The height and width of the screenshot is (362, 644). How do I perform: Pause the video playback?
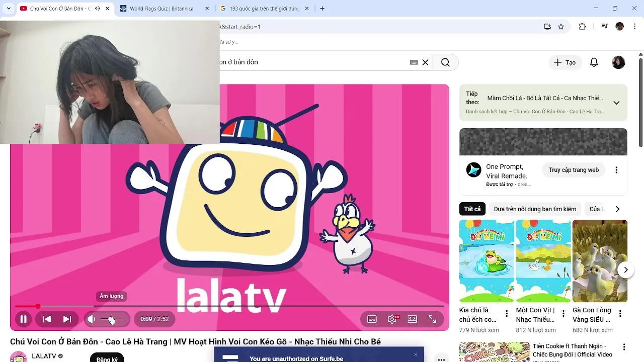click(23, 319)
